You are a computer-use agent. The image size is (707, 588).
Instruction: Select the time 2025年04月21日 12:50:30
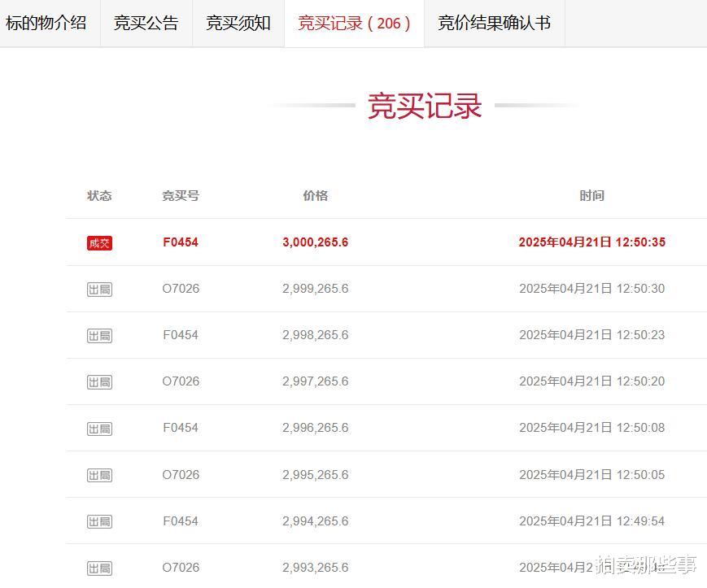591,289
